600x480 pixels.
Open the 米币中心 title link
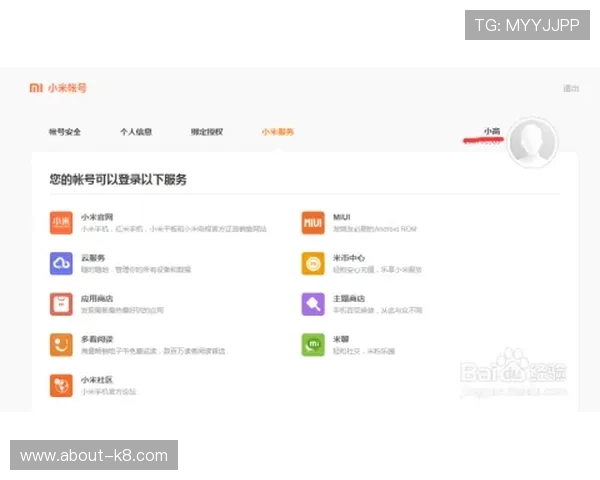tap(349, 258)
